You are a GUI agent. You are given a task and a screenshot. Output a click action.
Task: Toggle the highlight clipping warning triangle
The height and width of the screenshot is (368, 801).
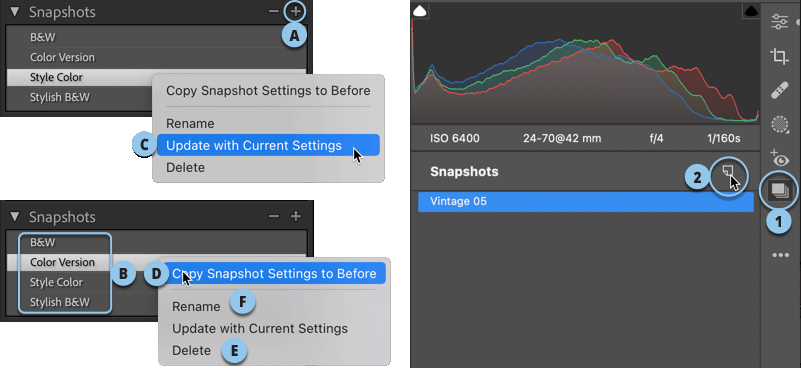[751, 10]
